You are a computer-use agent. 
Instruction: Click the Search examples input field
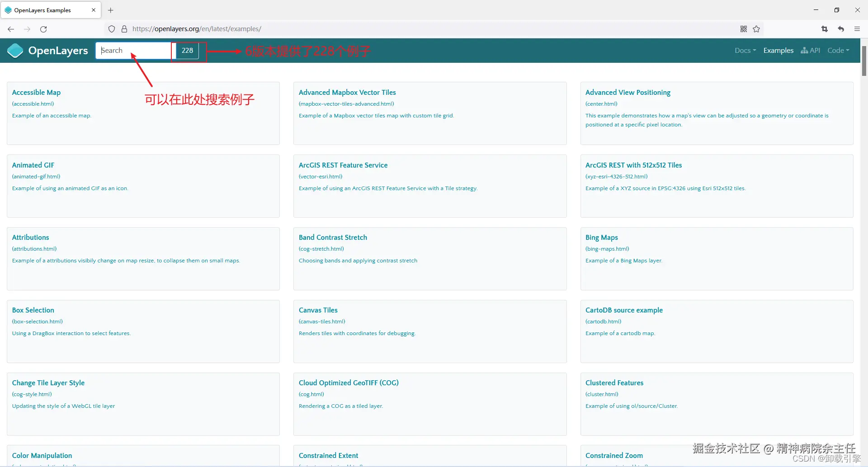(133, 51)
